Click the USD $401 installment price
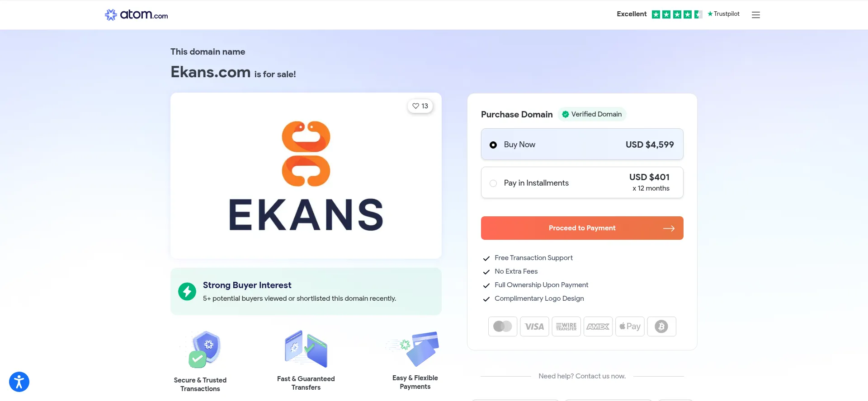Screen dimensions: 868x401 click(x=649, y=177)
